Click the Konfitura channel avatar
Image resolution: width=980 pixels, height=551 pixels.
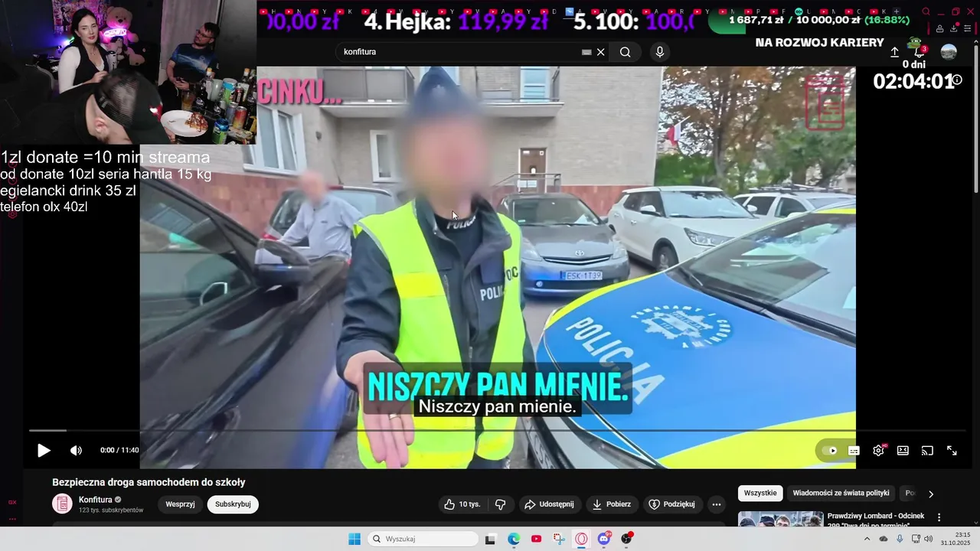tap(62, 504)
